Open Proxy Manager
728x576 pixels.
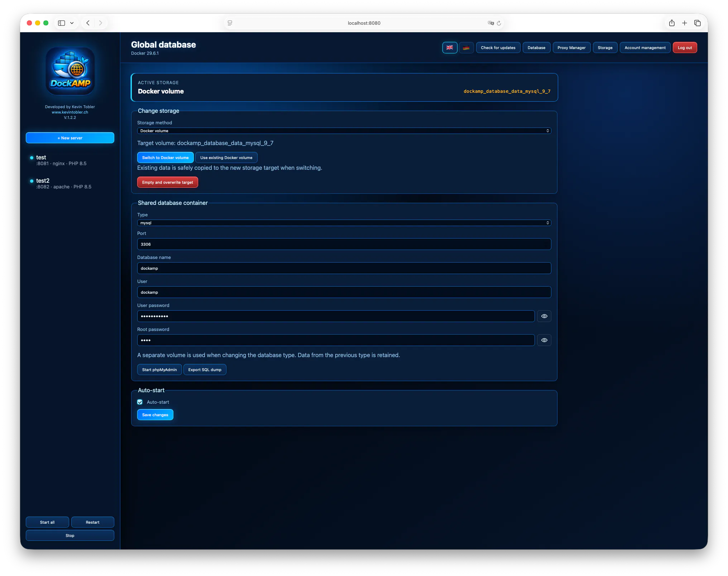571,48
